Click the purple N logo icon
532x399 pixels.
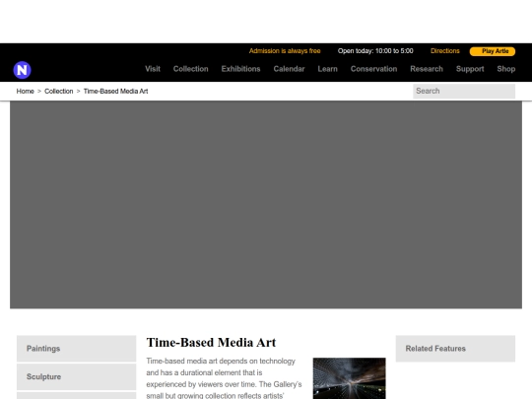pos(22,70)
